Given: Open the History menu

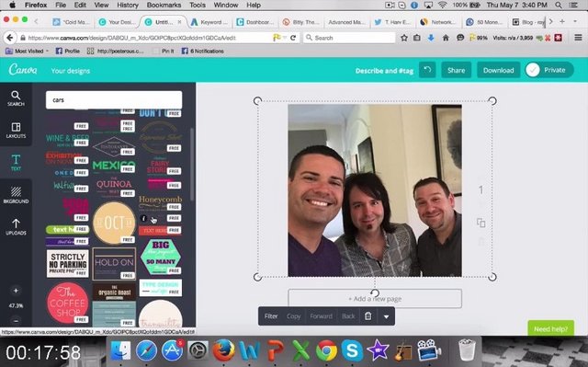Looking at the screenshot, I should pos(128,5).
